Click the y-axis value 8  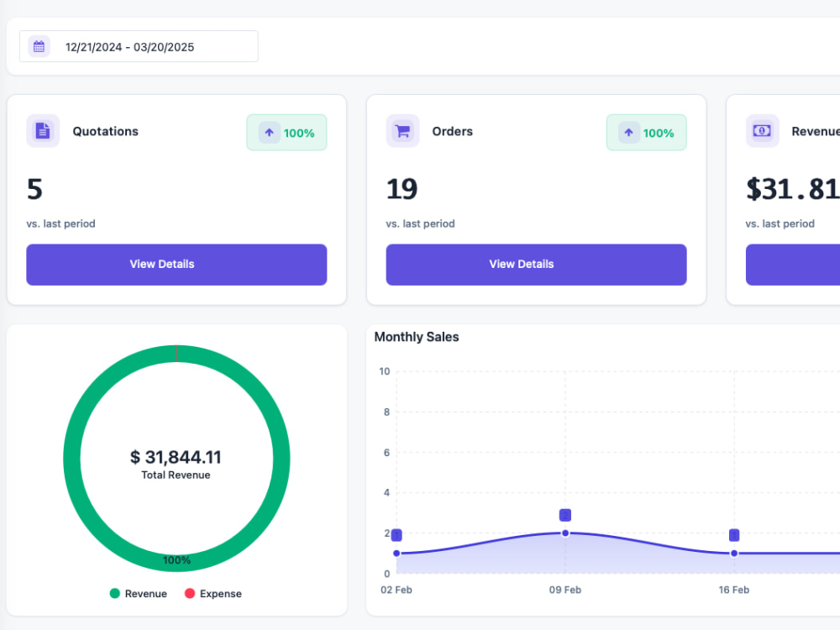(x=386, y=412)
